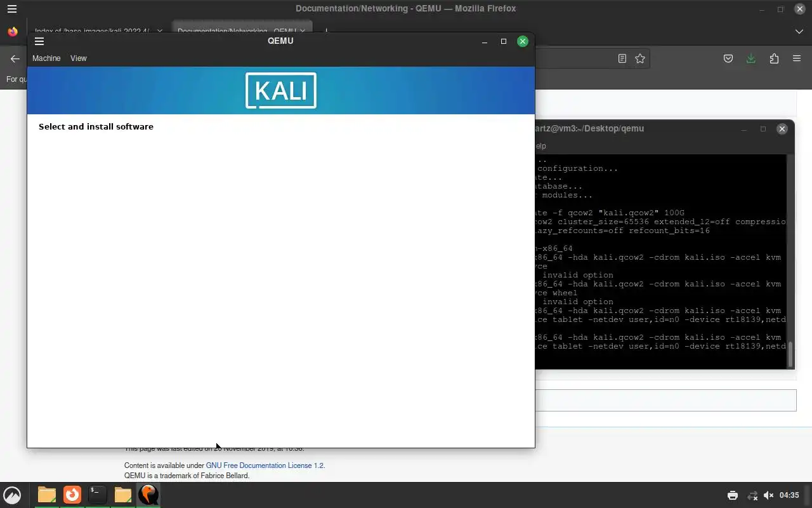Image resolution: width=812 pixels, height=508 pixels.
Task: Click the 'Select and install software' heading
Action: tap(96, 126)
